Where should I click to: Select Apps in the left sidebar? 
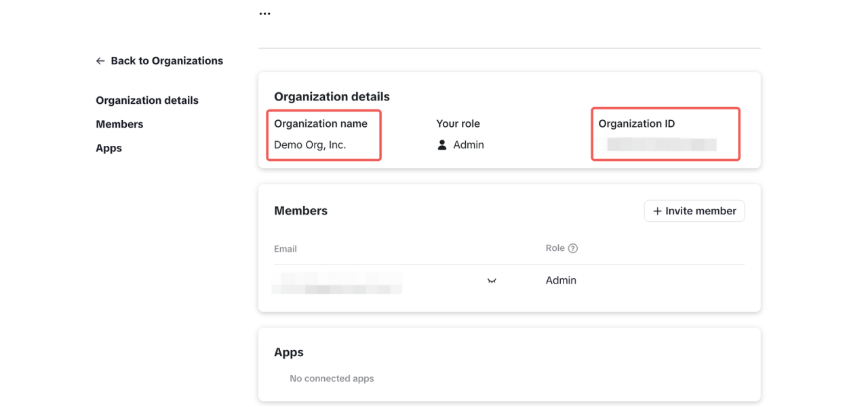[108, 148]
